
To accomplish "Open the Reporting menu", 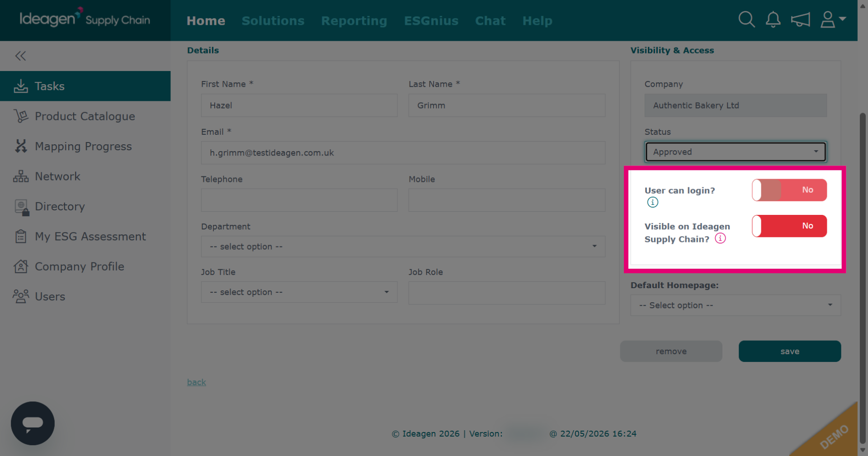I will (354, 21).
